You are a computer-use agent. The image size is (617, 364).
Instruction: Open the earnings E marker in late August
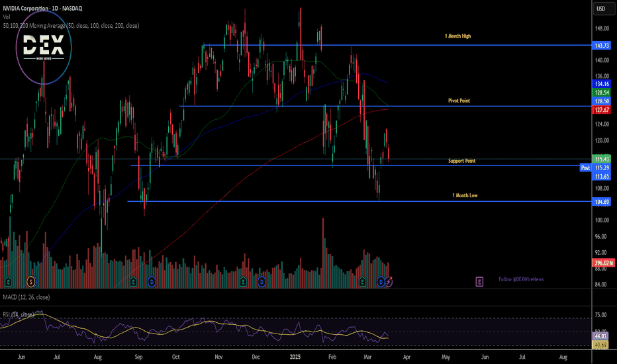[133, 282]
